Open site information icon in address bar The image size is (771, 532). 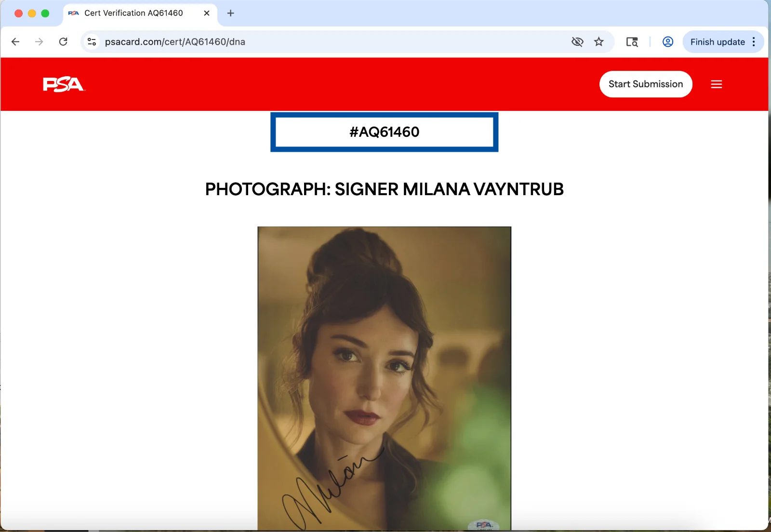point(92,42)
